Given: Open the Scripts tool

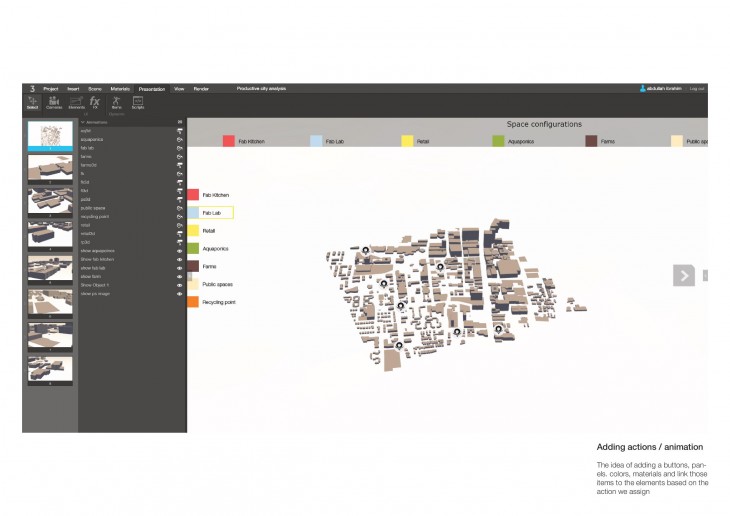Looking at the screenshot, I should (x=138, y=102).
